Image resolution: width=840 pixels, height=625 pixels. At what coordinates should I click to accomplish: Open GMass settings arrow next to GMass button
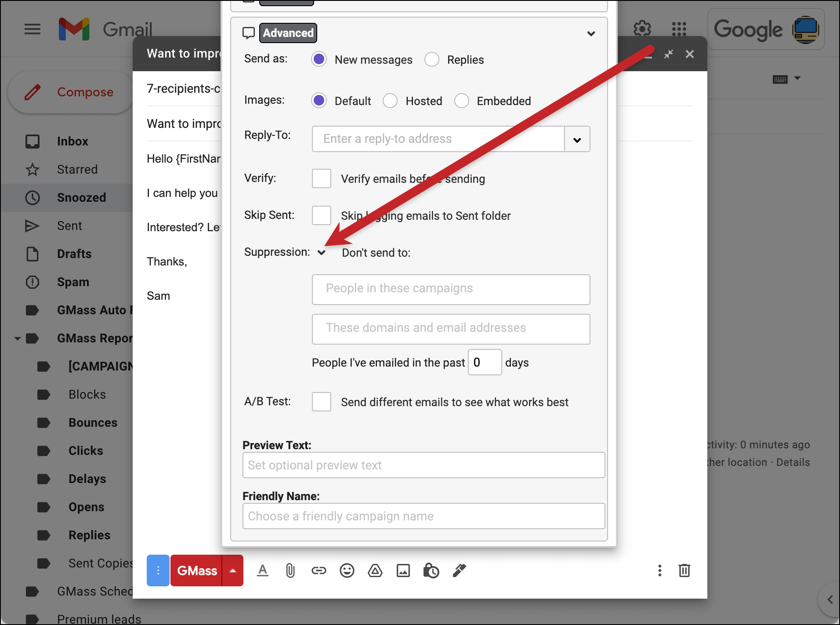[x=233, y=570]
